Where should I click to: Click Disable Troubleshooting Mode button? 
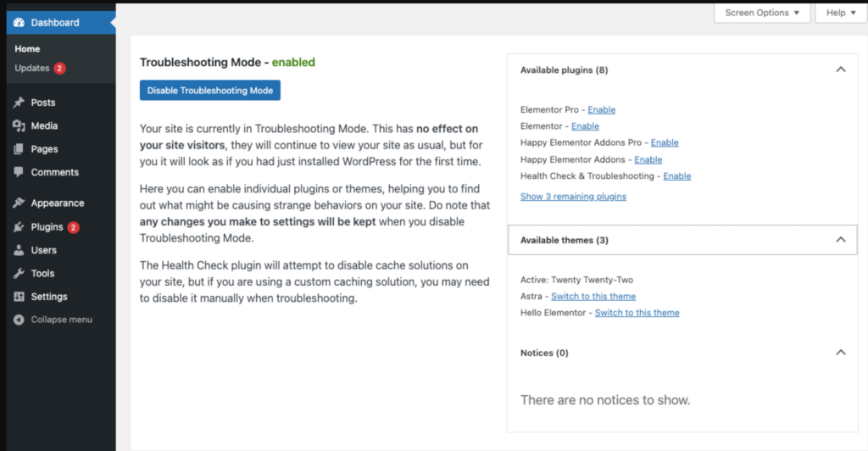point(210,90)
